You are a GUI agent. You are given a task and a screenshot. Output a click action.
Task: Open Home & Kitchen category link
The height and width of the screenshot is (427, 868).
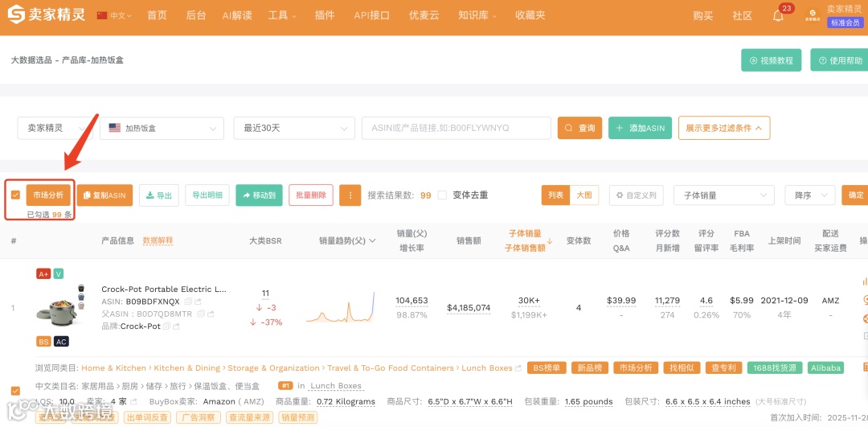click(114, 367)
